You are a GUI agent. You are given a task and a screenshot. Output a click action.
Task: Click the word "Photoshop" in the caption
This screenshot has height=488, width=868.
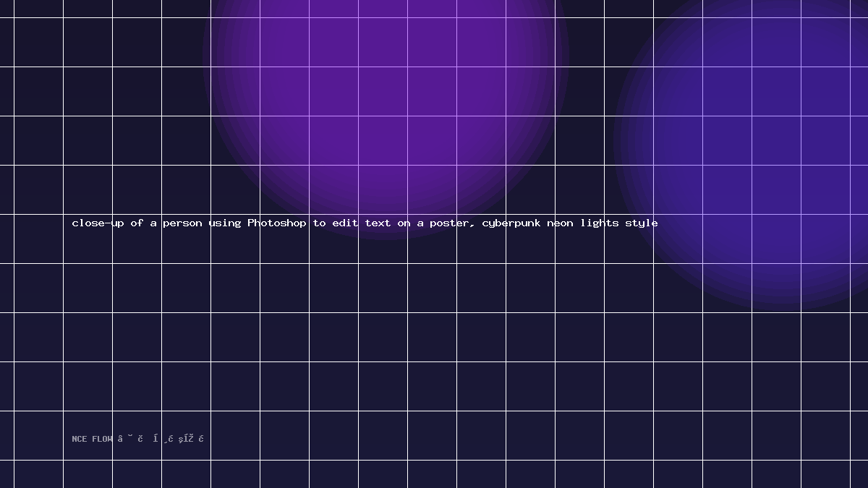pyautogui.click(x=277, y=223)
